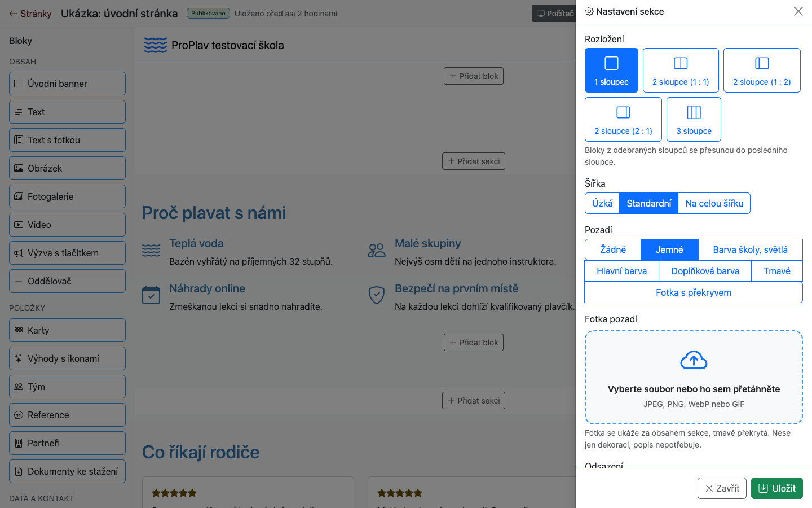Choose Fotka s překryvem background
812x508 pixels.
click(694, 292)
